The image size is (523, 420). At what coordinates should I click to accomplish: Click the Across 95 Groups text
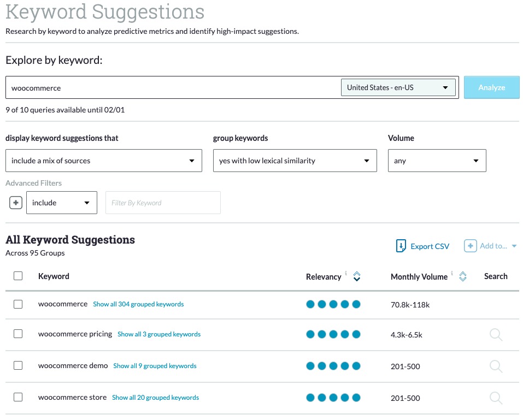(x=35, y=253)
